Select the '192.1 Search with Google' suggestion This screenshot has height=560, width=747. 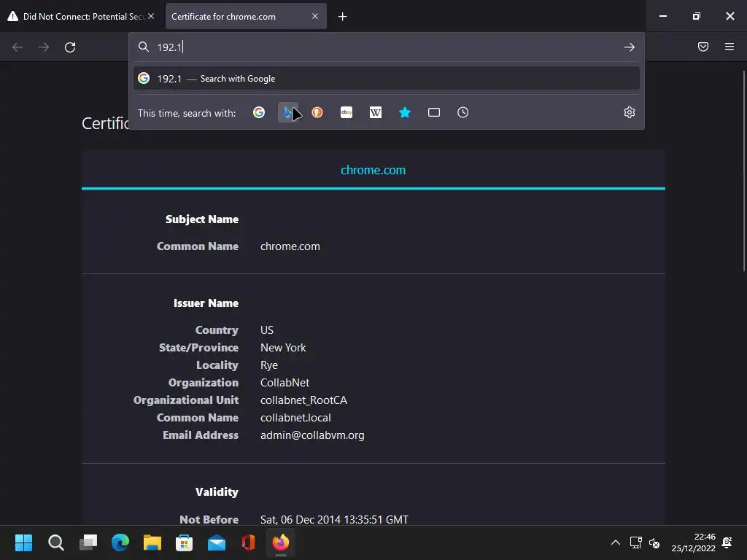[387, 79]
